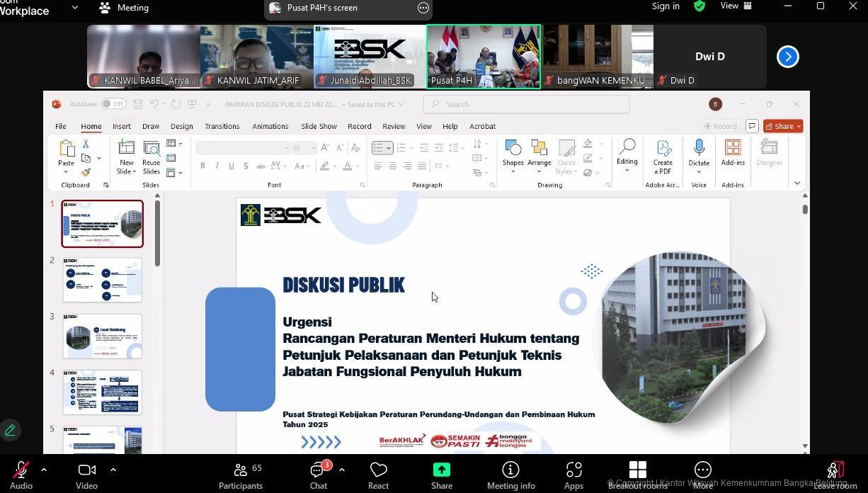The width and height of the screenshot is (868, 493).
Task: Click the green Share screen icon
Action: [441, 470]
